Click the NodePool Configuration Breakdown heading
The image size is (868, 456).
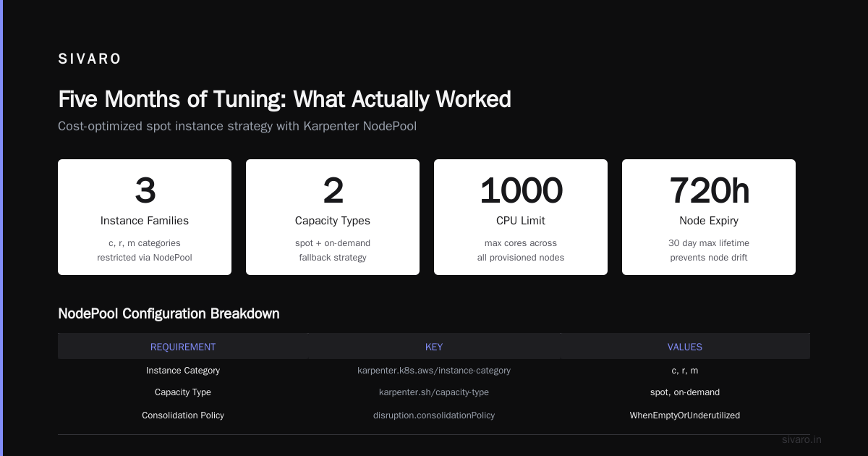(x=169, y=313)
